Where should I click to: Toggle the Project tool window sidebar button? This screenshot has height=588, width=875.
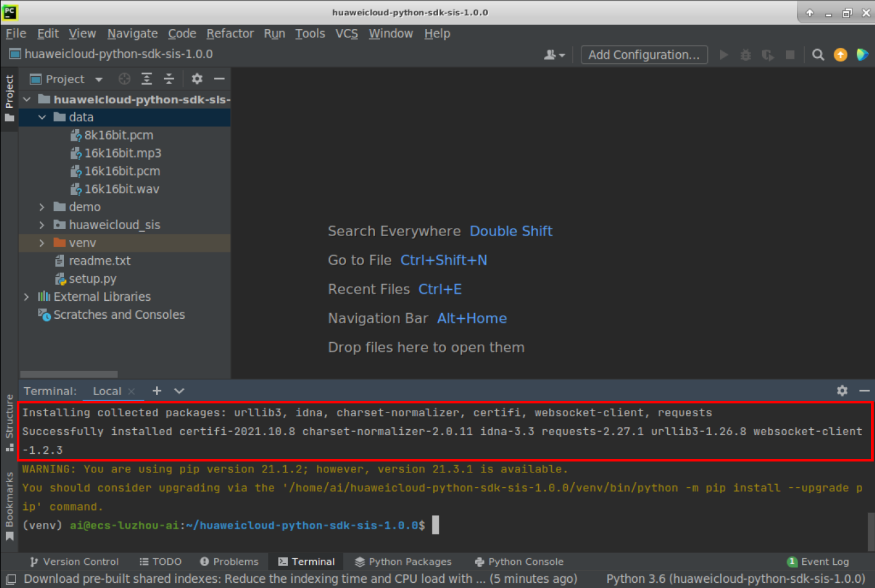pos(9,98)
